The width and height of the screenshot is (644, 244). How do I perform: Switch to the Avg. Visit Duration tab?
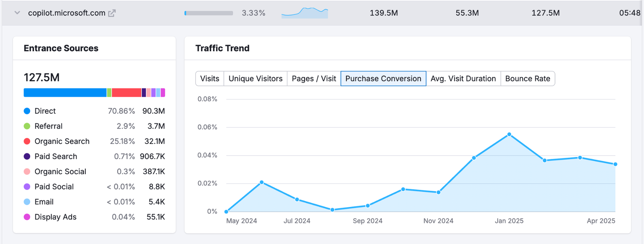click(463, 79)
